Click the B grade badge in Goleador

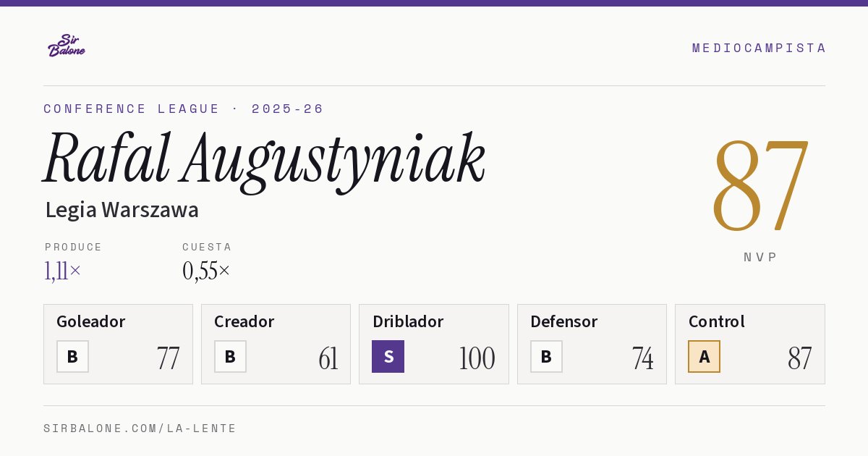coord(72,357)
